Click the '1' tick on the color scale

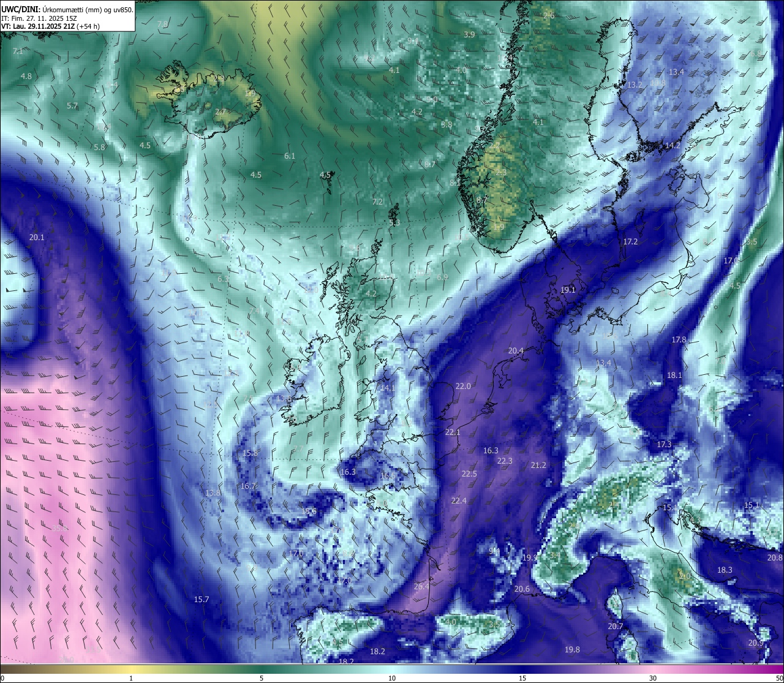click(x=131, y=677)
